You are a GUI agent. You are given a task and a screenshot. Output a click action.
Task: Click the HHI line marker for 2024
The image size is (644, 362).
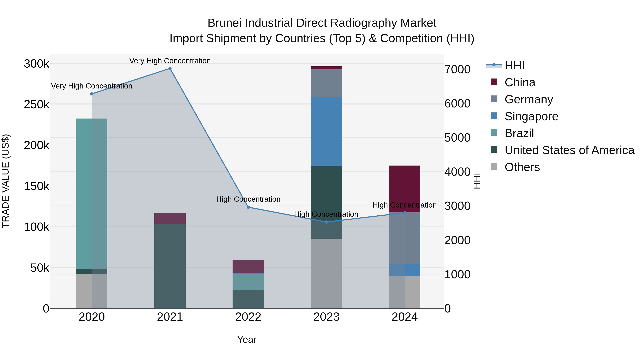pyautogui.click(x=405, y=213)
